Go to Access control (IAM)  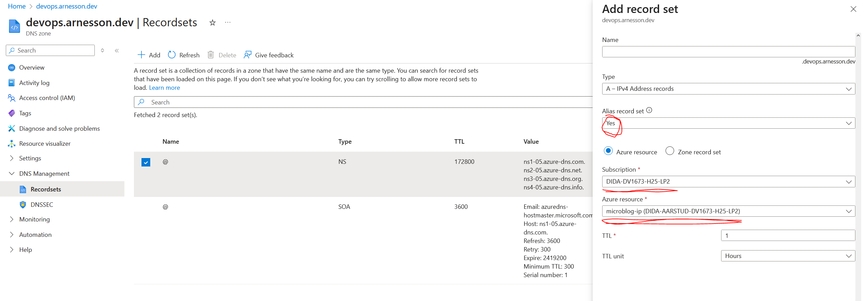[47, 98]
